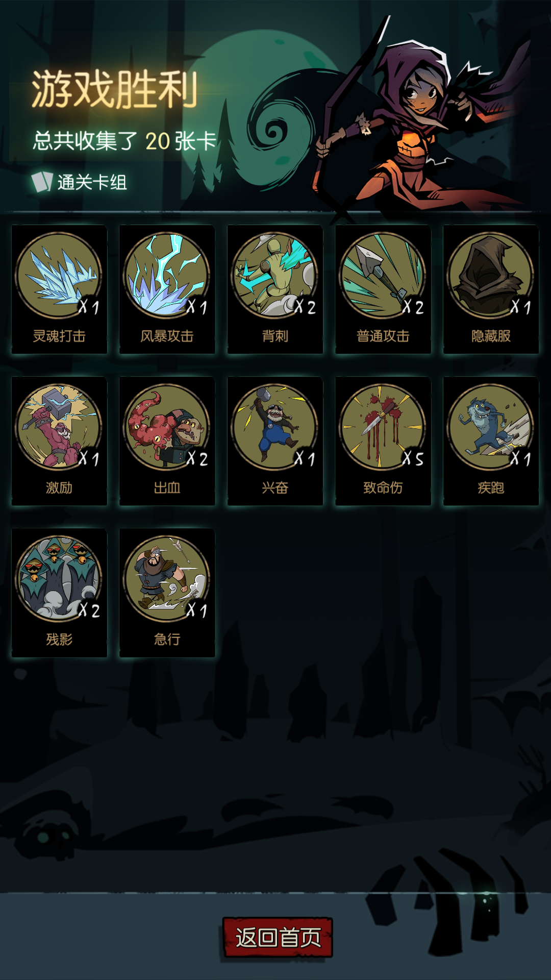Select the 急行 running bearded man card
This screenshot has width=551, height=980.
167,592
